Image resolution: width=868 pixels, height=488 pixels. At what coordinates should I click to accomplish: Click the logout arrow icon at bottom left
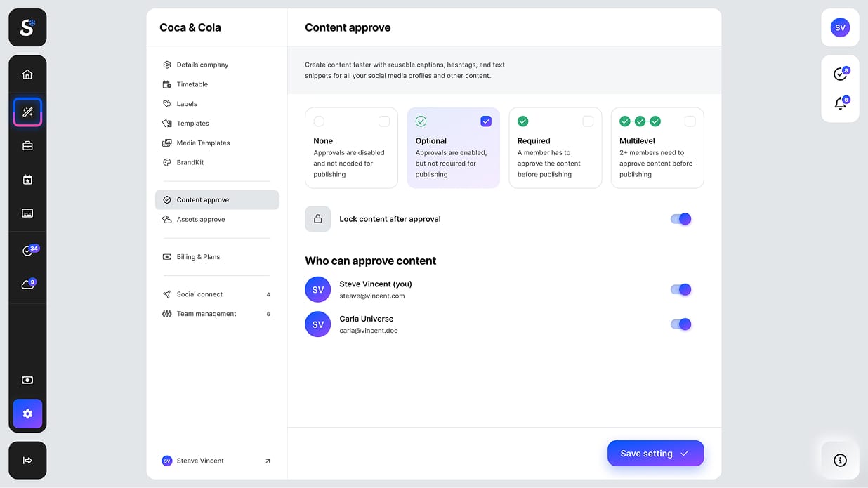tap(27, 461)
